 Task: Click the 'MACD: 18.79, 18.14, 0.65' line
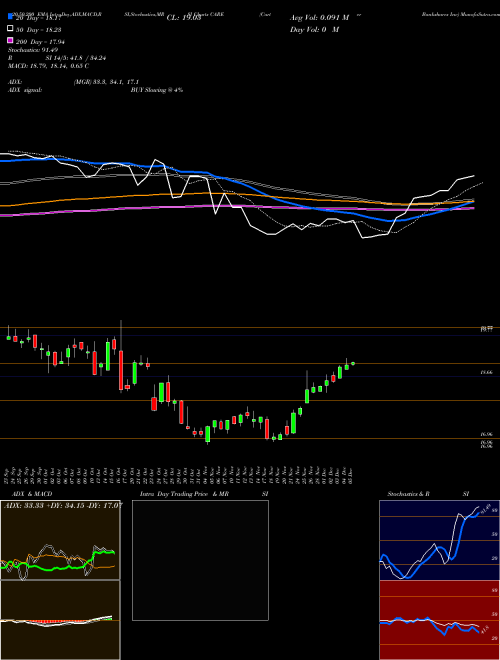[48, 66]
